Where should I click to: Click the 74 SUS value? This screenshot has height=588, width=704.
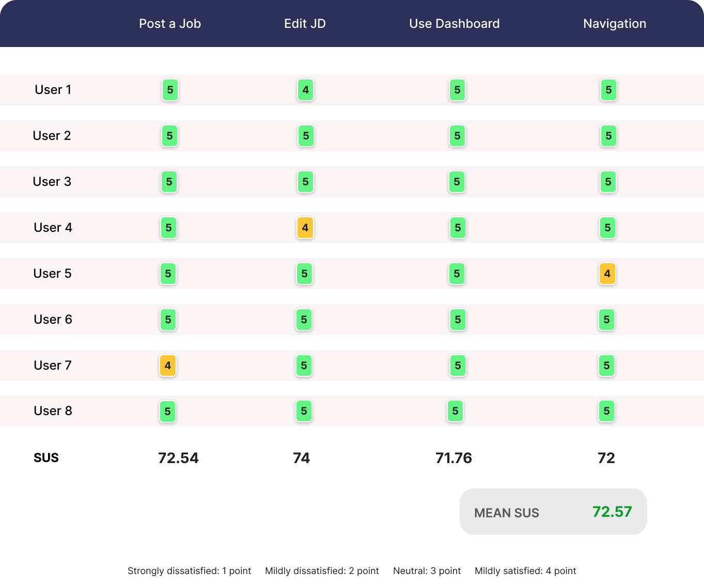point(301,458)
